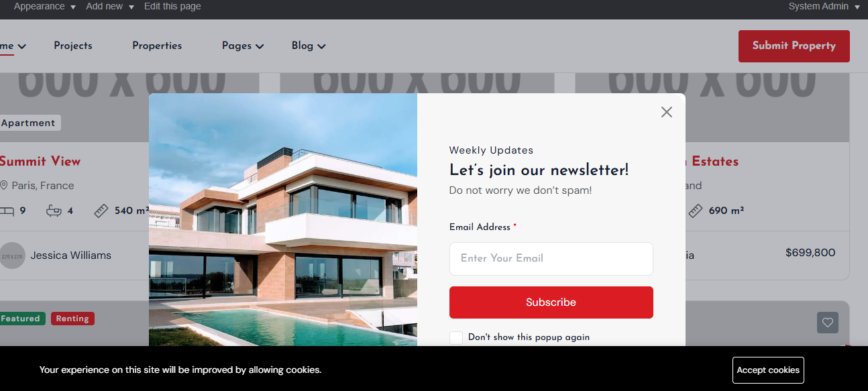Image resolution: width=868 pixels, height=391 pixels.
Task: Open the Add new admin dropdown
Action: 110,6
